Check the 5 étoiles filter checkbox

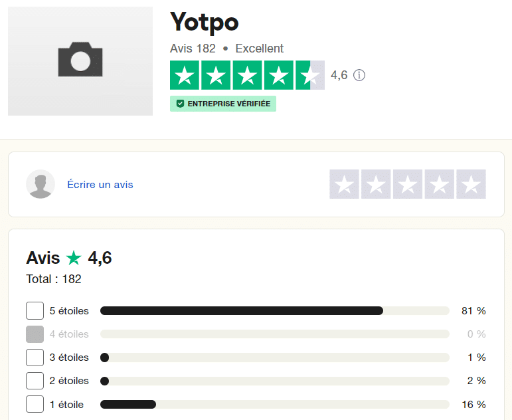click(x=35, y=310)
